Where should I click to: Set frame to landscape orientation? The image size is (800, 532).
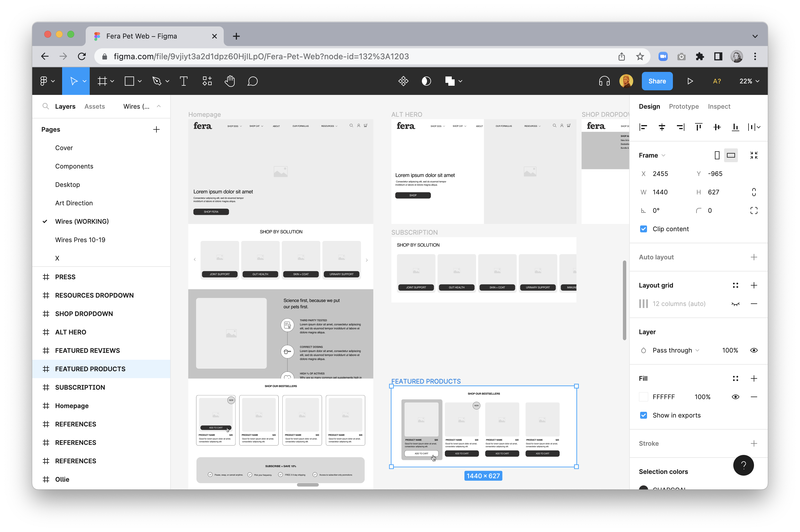tap(731, 155)
